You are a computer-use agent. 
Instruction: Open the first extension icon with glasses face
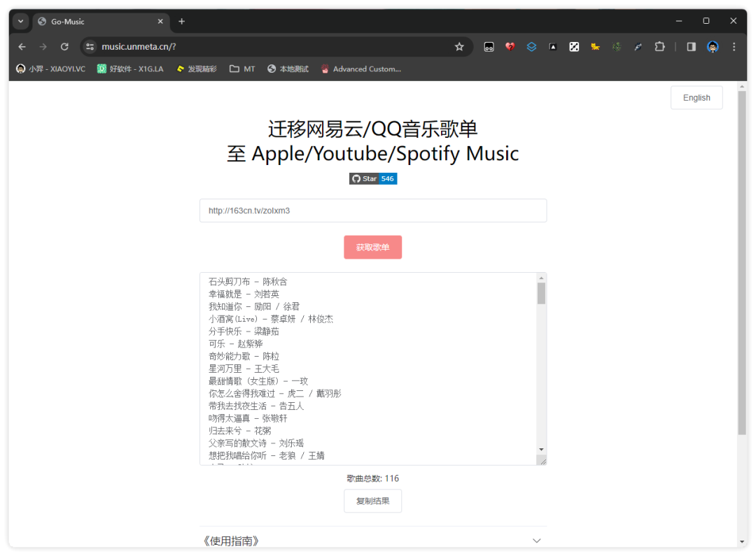click(489, 47)
